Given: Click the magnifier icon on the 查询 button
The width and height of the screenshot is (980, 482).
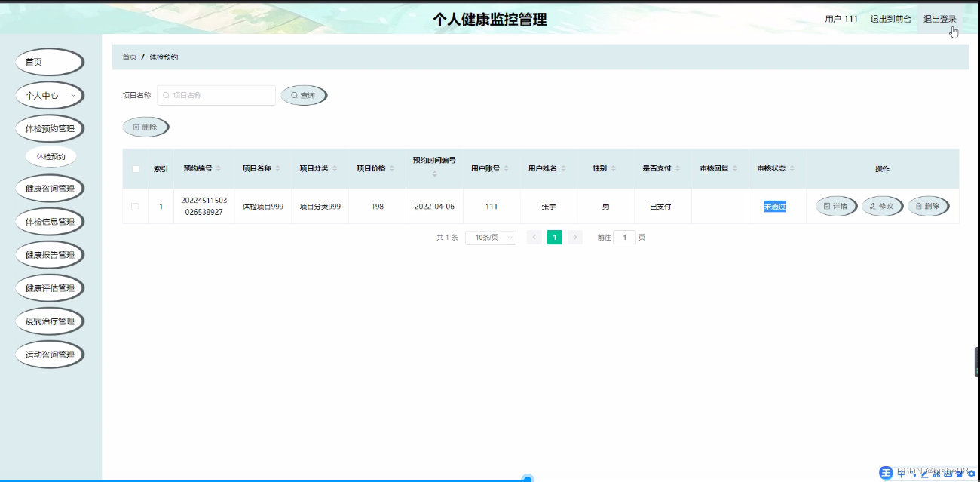Looking at the screenshot, I should (x=294, y=95).
